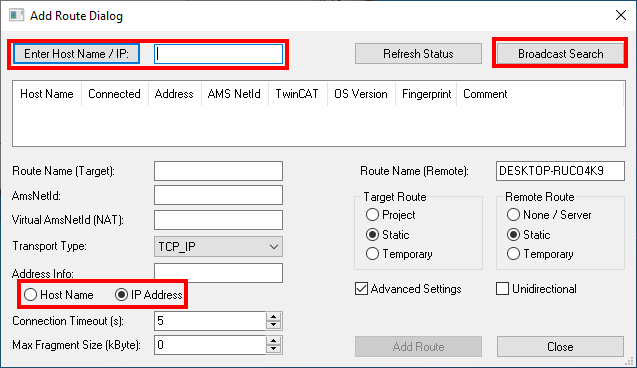
Task: Decrease Connection Timeout with down arrow
Action: (x=273, y=325)
